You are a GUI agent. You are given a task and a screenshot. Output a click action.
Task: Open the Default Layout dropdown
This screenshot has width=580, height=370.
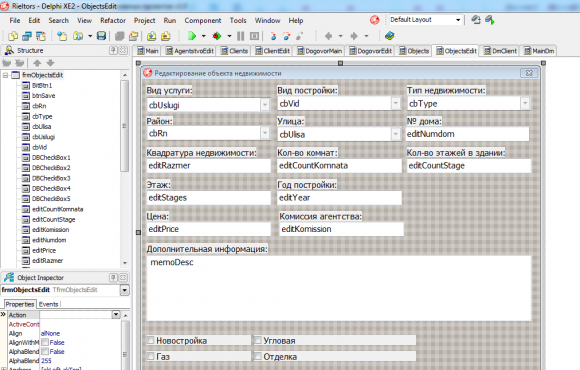[458, 20]
